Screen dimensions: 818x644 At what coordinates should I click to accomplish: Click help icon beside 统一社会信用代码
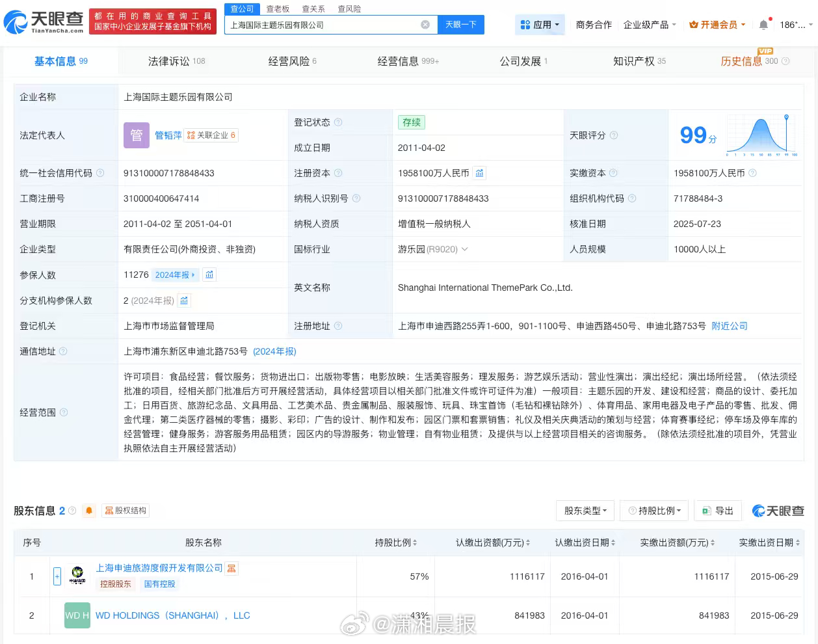(x=100, y=173)
